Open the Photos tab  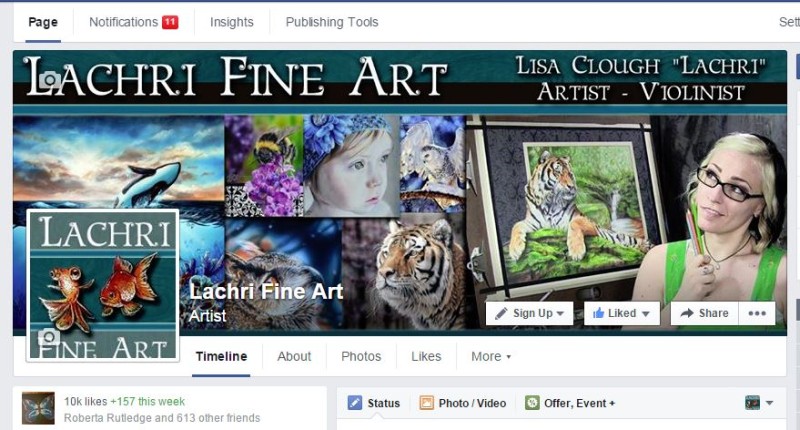361,356
